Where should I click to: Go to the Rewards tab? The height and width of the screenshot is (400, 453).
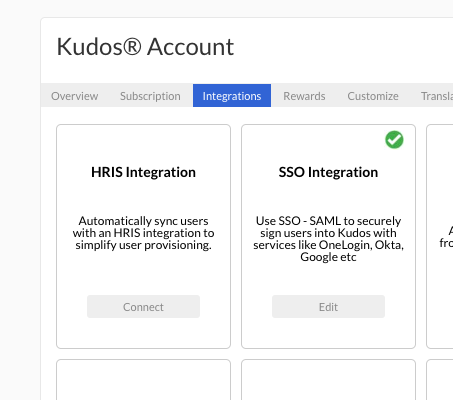point(304,96)
